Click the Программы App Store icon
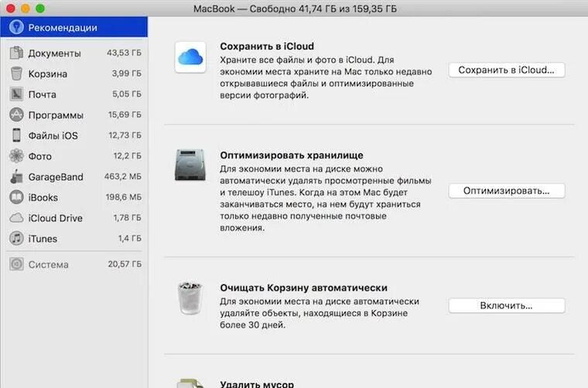The image size is (588, 388). pyautogui.click(x=16, y=115)
